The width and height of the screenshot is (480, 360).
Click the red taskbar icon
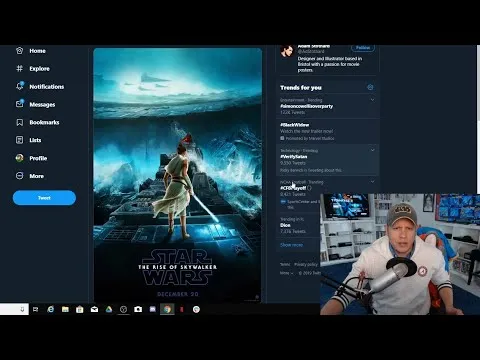click(x=182, y=309)
